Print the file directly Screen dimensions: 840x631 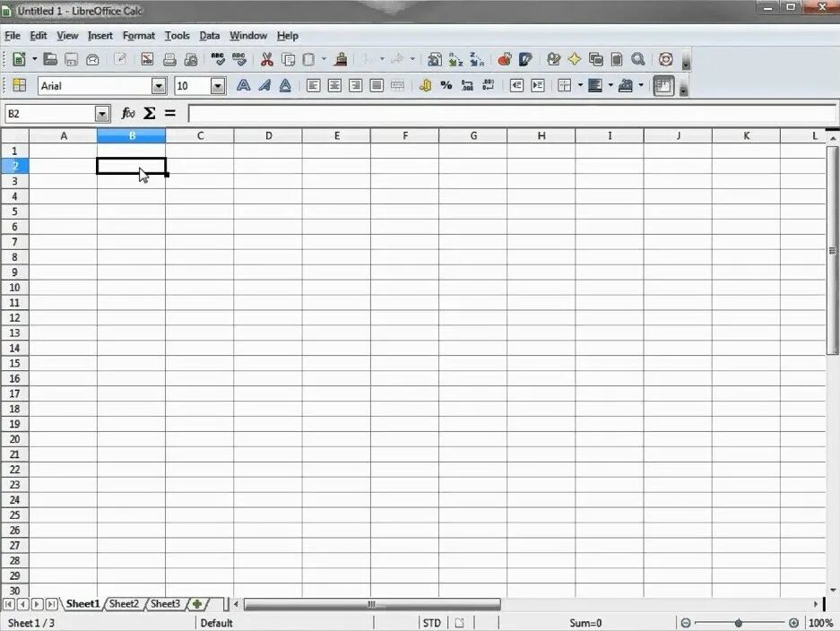(169, 59)
